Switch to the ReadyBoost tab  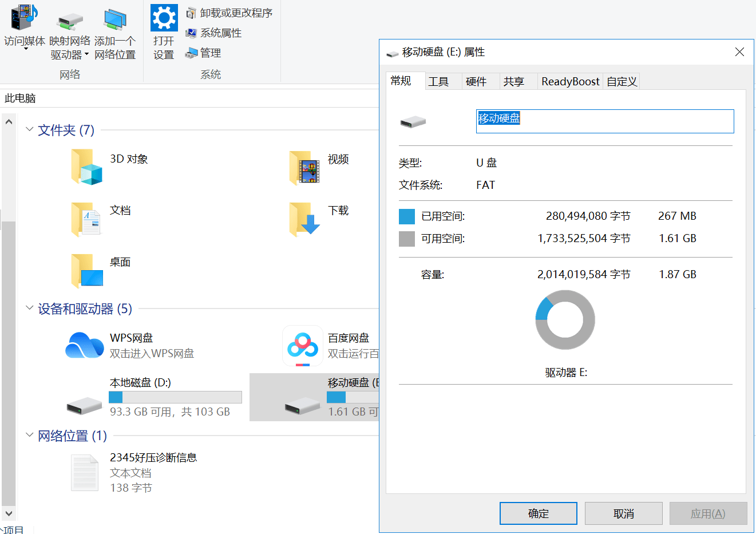tap(569, 81)
